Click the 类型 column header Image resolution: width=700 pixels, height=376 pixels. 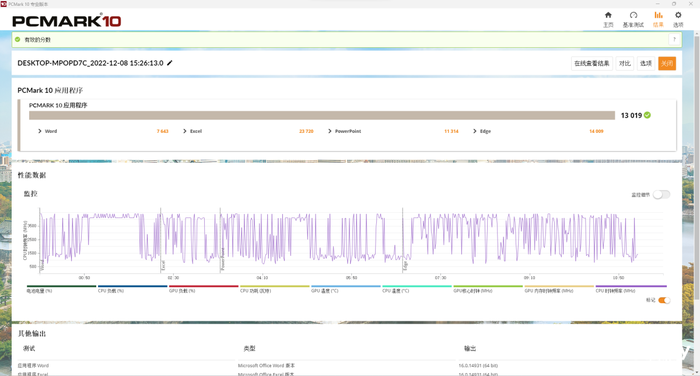[x=250, y=348]
